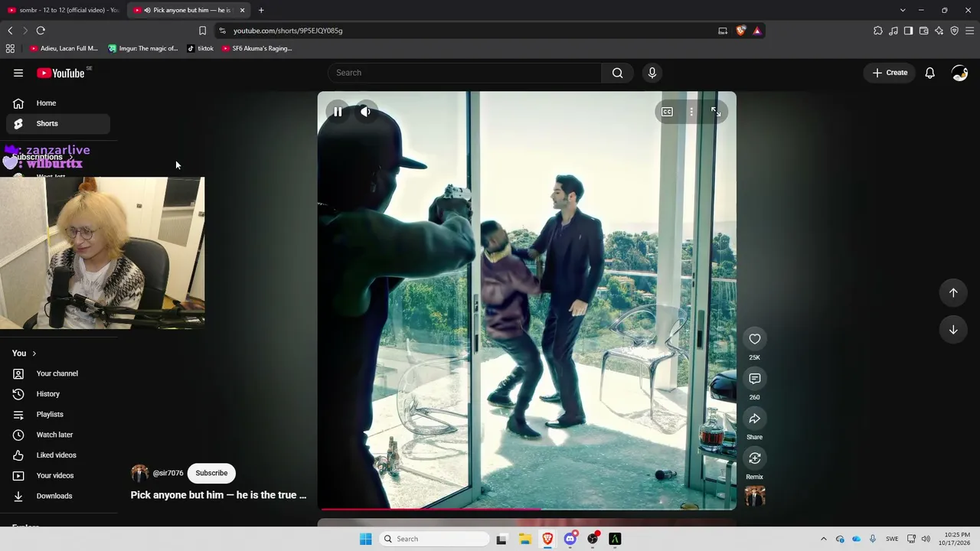Select Shorts in the YouTube sidebar
Image resolution: width=980 pixels, height=551 pixels.
(x=58, y=124)
